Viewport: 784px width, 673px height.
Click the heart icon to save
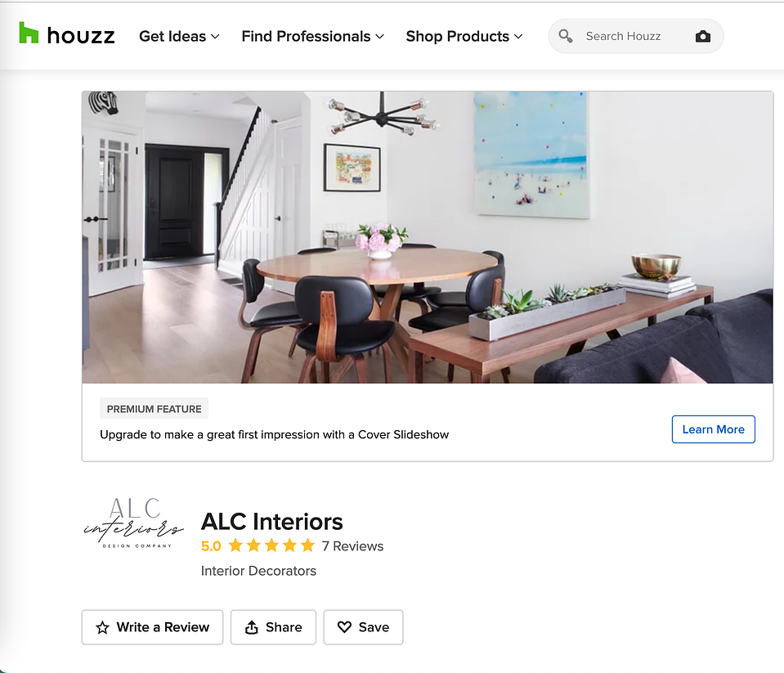pyautogui.click(x=344, y=627)
